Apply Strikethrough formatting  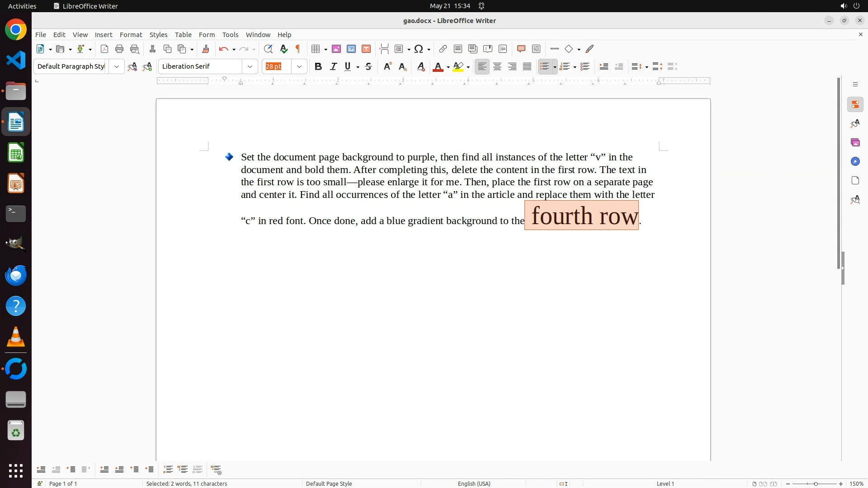tap(368, 66)
